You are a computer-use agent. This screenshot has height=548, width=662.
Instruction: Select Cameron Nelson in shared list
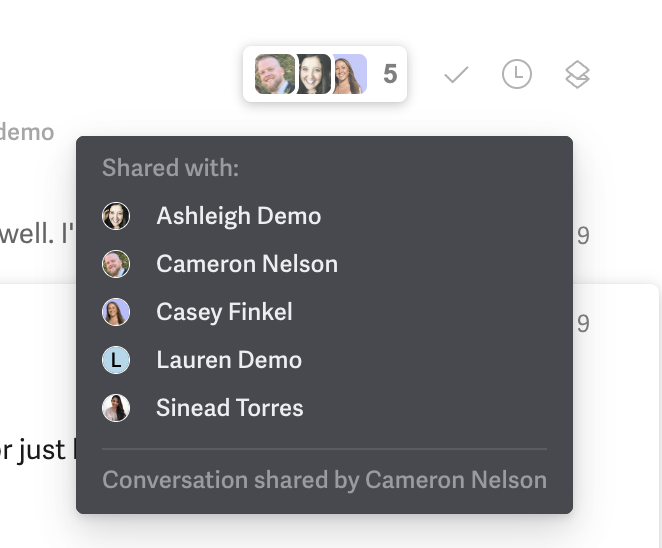pyautogui.click(x=247, y=264)
